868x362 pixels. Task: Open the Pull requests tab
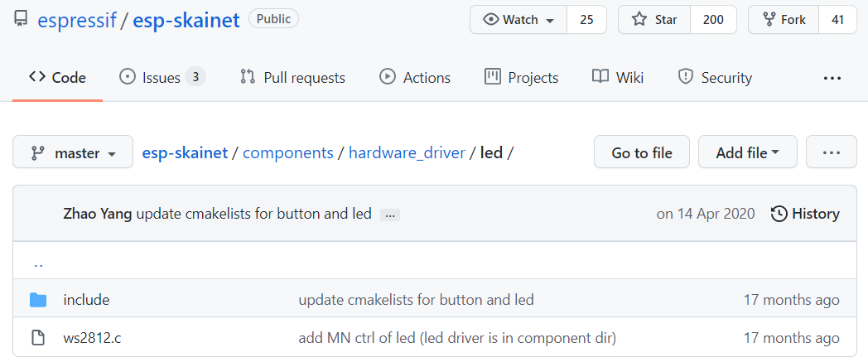click(x=292, y=78)
